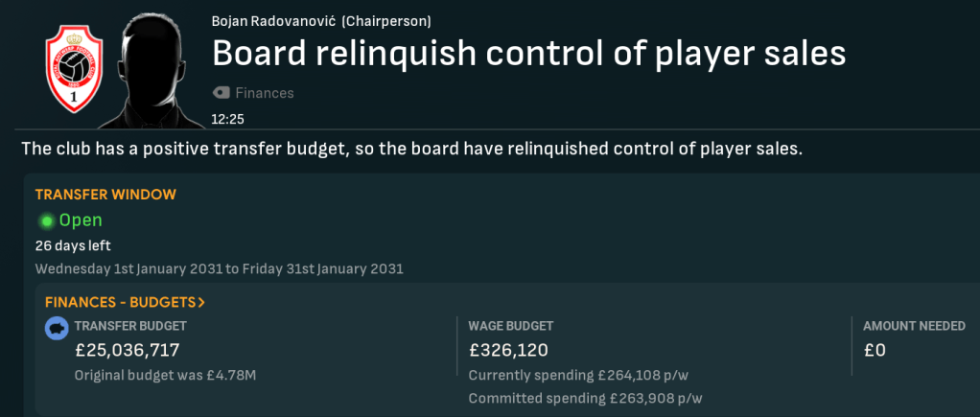Screen dimensions: 980x417
Task: Click the 12:25 message timestamp
Action: point(226,120)
